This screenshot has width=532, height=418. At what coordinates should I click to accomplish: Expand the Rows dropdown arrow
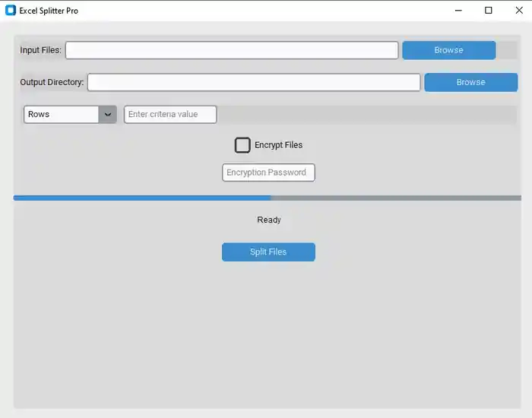pos(108,114)
